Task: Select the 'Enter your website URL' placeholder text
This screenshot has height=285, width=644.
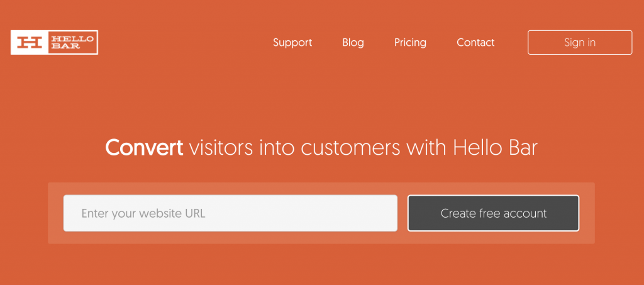Action: click(x=143, y=213)
